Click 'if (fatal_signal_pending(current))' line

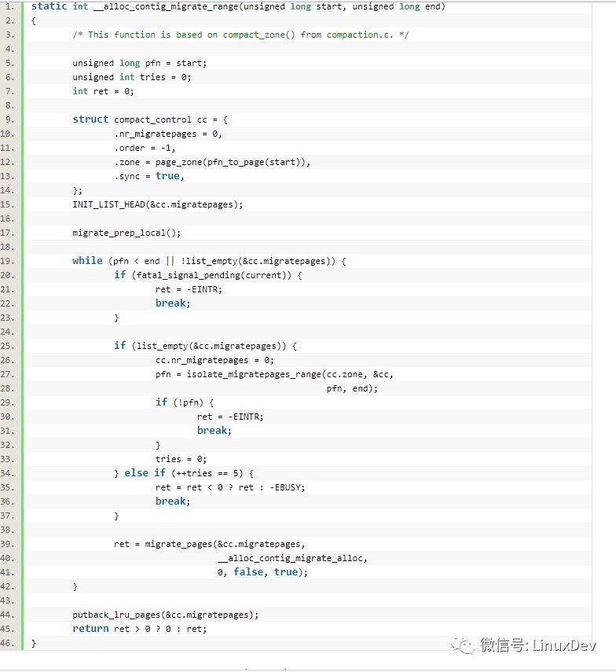click(x=208, y=275)
